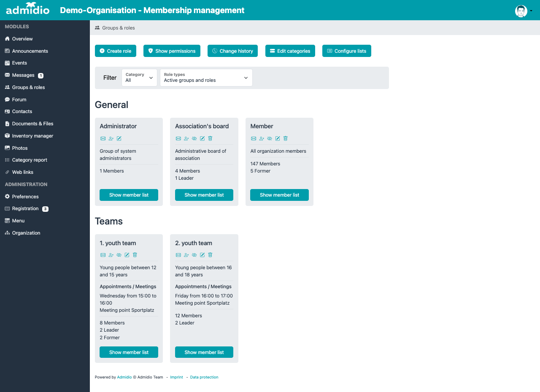Assign members to the Member role

(262, 138)
